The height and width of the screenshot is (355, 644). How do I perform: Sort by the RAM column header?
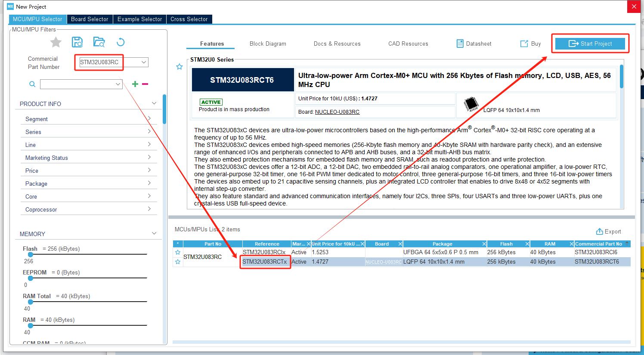click(550, 244)
